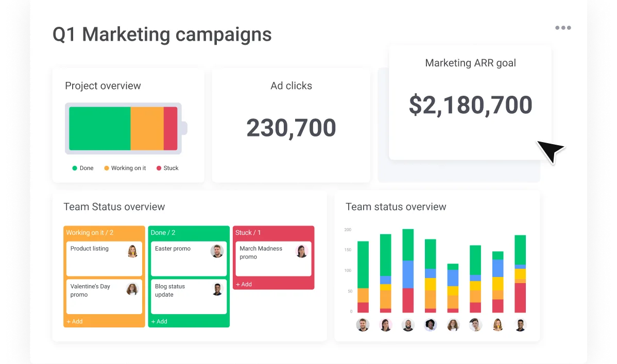The height and width of the screenshot is (364, 617).
Task: Click the $2,180,700 ARR value
Action: tap(470, 105)
